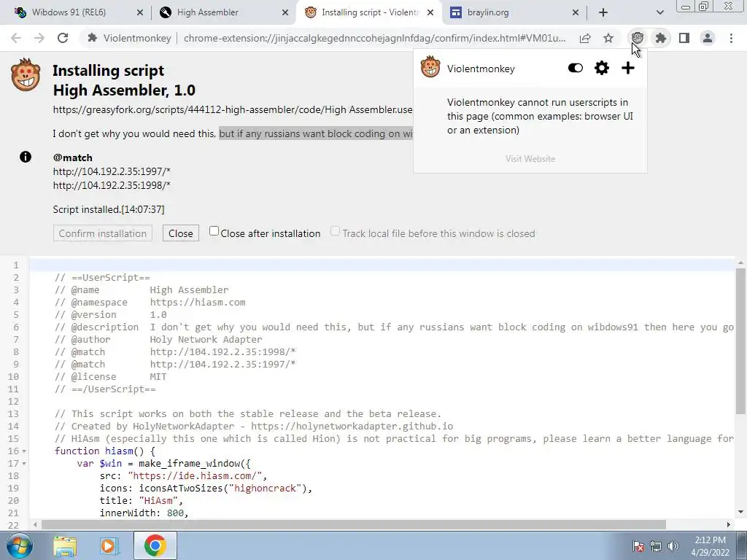
Task: Collapse code fold at line 17
Action: tap(24, 464)
